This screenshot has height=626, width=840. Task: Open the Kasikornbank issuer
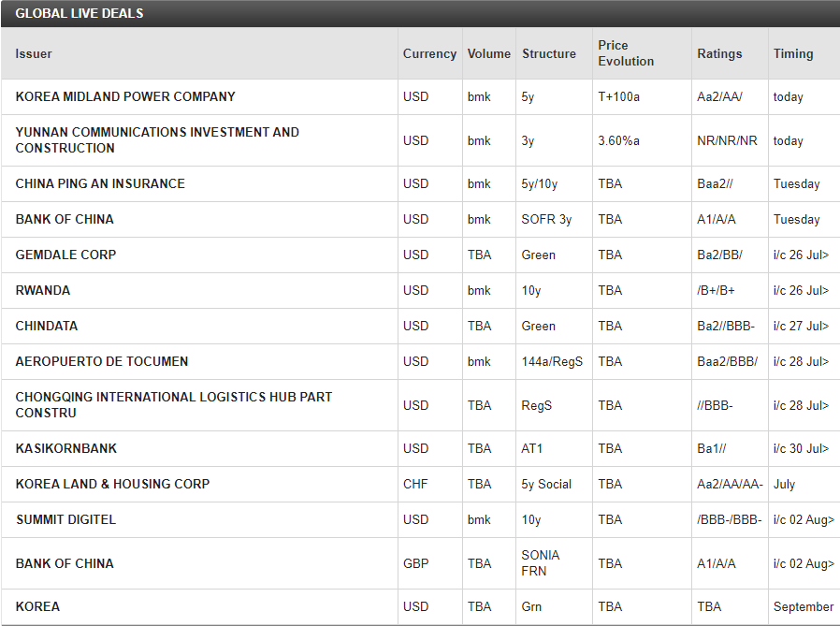tap(65, 448)
